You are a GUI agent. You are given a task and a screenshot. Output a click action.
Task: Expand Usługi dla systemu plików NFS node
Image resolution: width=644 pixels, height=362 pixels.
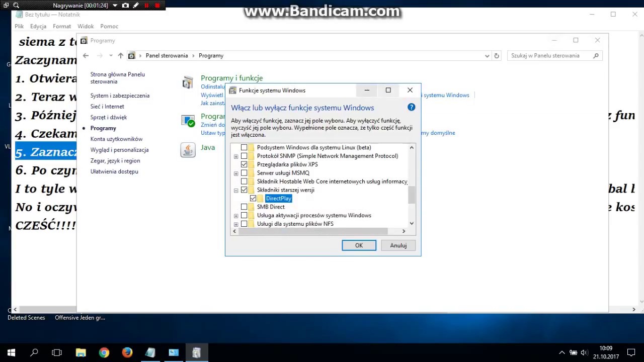point(236,224)
